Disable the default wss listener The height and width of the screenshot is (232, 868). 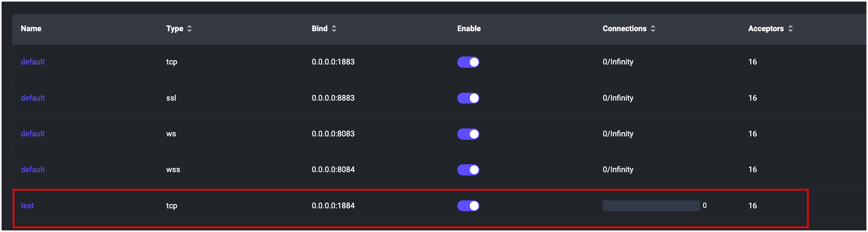pyautogui.click(x=468, y=170)
